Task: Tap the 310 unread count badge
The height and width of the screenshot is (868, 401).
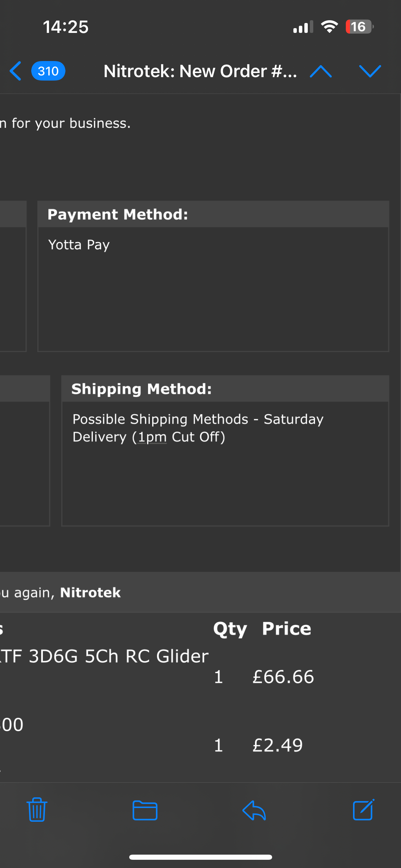Action: coord(48,71)
